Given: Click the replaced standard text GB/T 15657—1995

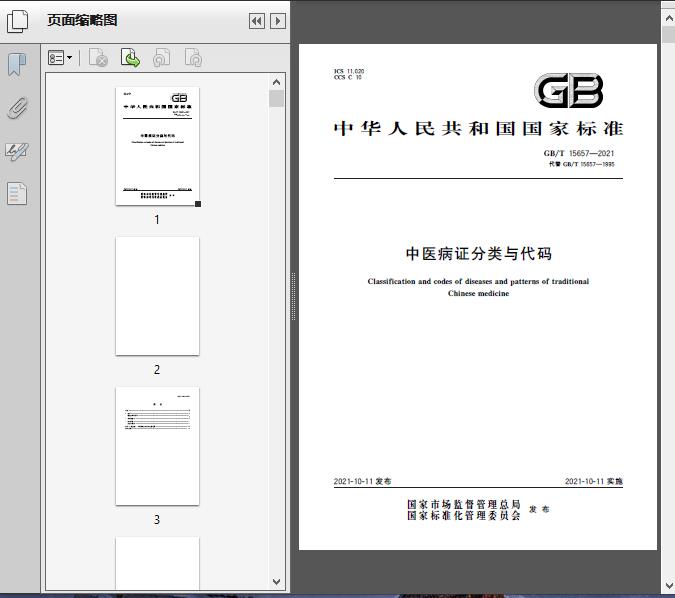Looking at the screenshot, I should pyautogui.click(x=582, y=164).
